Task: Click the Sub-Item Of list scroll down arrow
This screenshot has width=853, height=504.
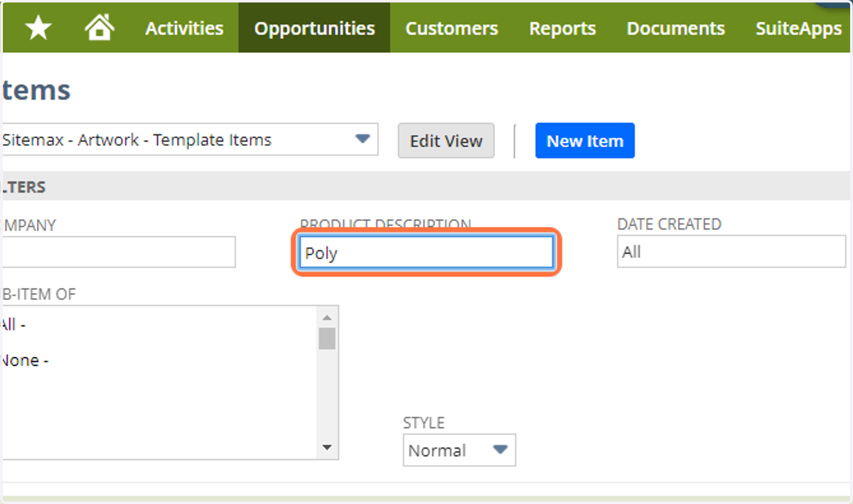Action: coord(327,448)
